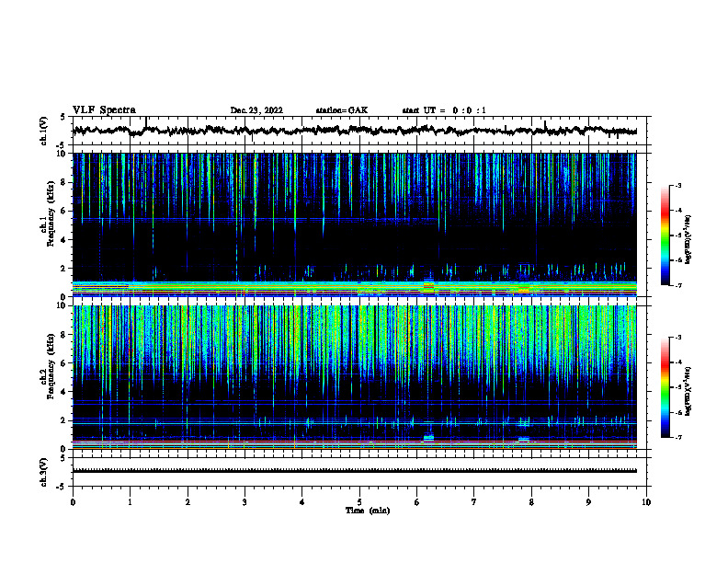Click the 5 minute tick label on time axis
This screenshot has width=728, height=563.
pyautogui.click(x=359, y=502)
